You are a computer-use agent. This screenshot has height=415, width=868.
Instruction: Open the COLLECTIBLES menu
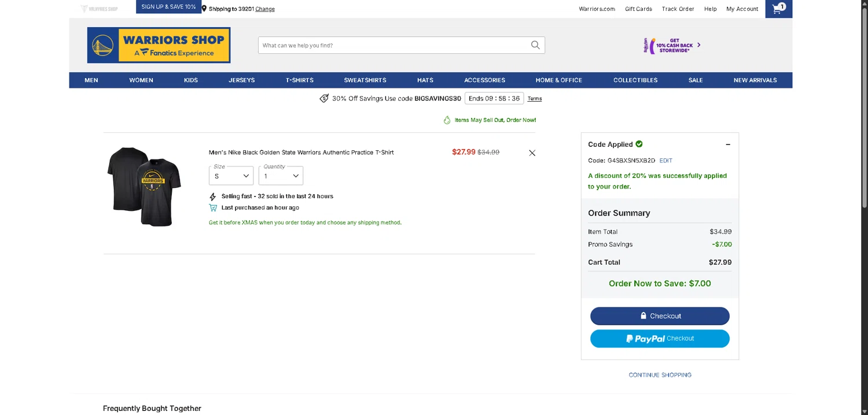pyautogui.click(x=635, y=80)
